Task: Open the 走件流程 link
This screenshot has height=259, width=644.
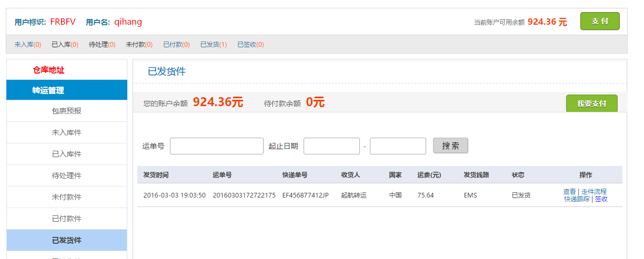Action: coord(594,192)
